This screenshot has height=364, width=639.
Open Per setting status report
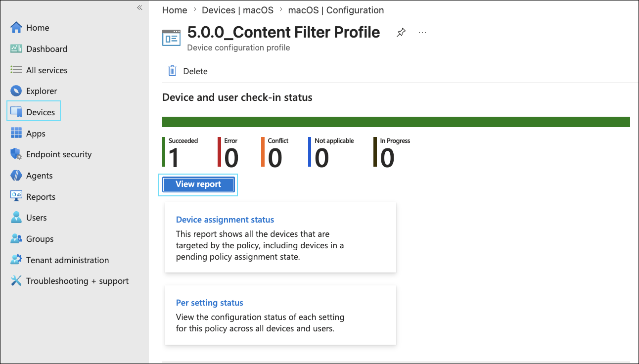click(x=210, y=303)
